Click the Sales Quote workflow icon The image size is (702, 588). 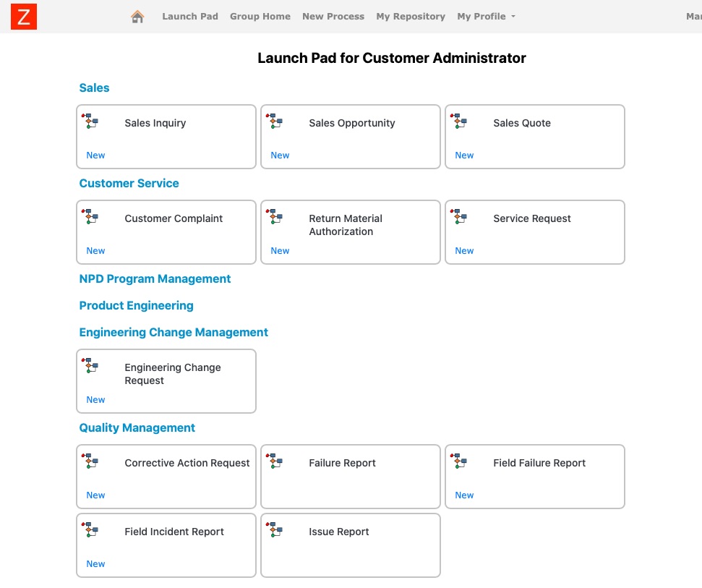pos(458,121)
